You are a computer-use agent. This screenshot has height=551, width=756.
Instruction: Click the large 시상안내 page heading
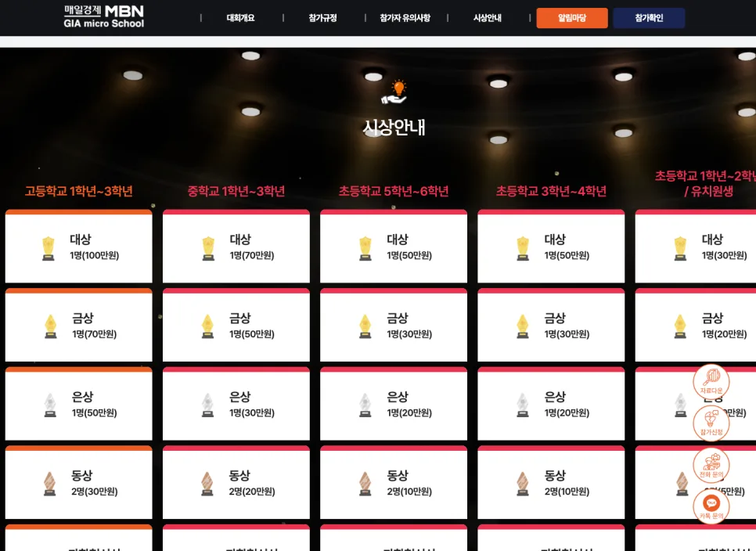394,128
